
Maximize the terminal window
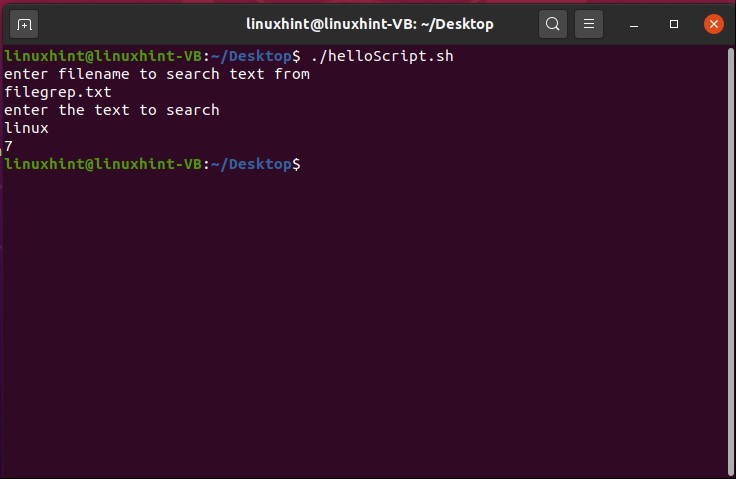[674, 23]
